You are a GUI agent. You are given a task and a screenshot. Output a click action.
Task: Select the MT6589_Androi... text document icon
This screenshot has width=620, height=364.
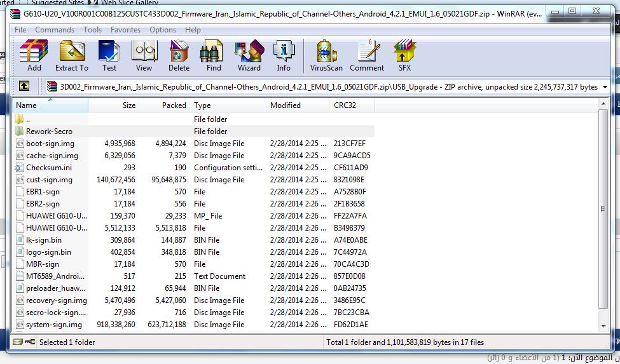click(20, 276)
